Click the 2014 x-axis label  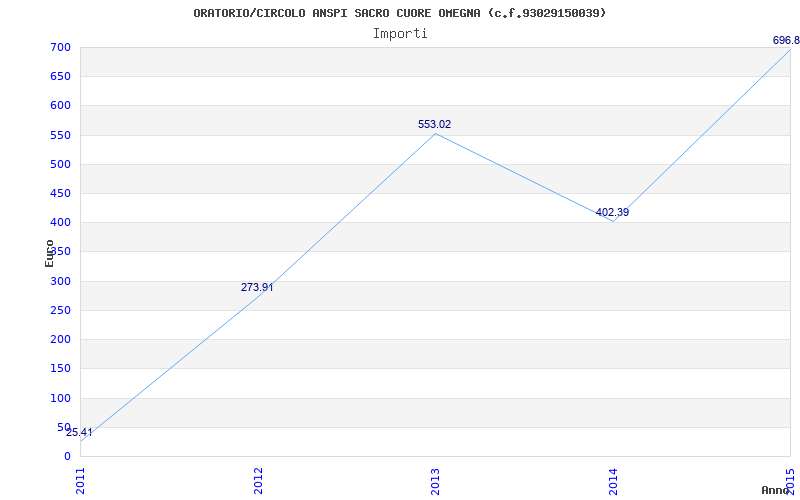pos(613,481)
